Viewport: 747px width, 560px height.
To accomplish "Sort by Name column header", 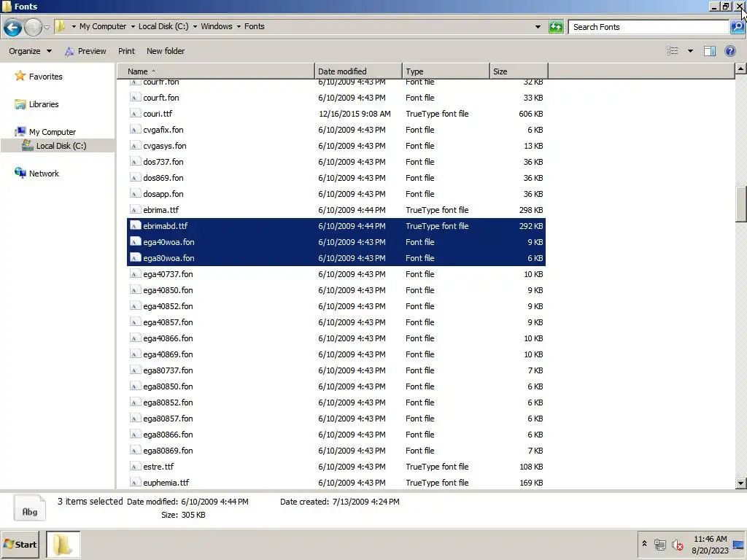I will 216,71.
